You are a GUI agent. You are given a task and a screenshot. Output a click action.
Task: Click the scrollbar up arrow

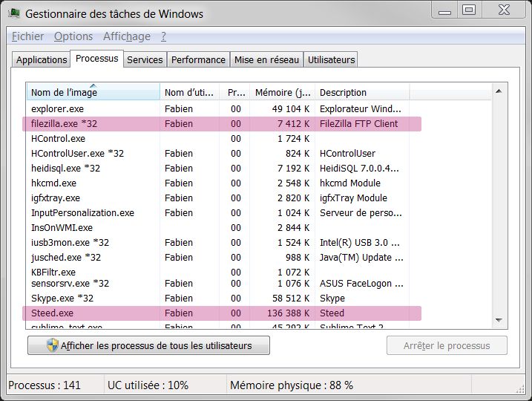coord(499,91)
